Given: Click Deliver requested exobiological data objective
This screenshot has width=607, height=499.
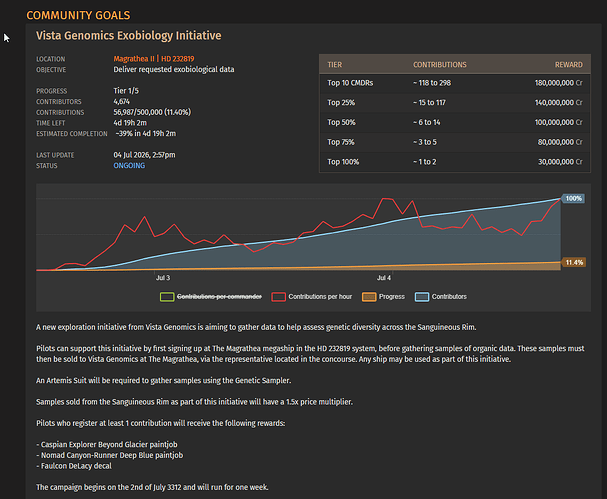Looking at the screenshot, I should (173, 70).
